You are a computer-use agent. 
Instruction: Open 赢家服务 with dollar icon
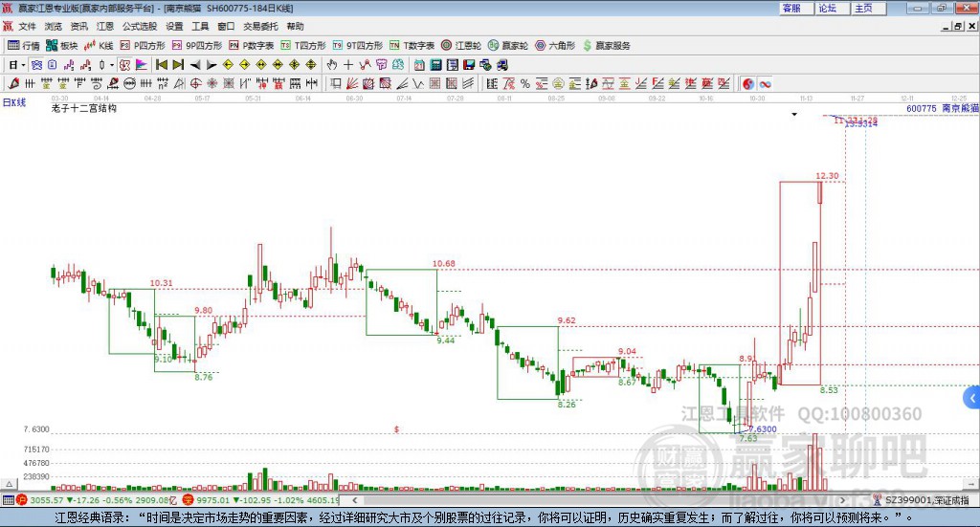[x=606, y=46]
